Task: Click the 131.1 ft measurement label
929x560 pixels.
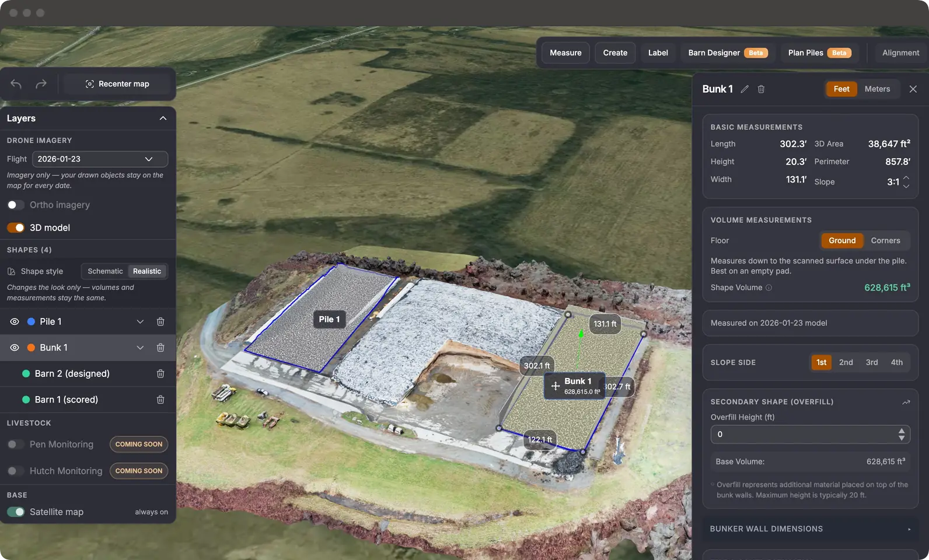Action: pyautogui.click(x=605, y=324)
